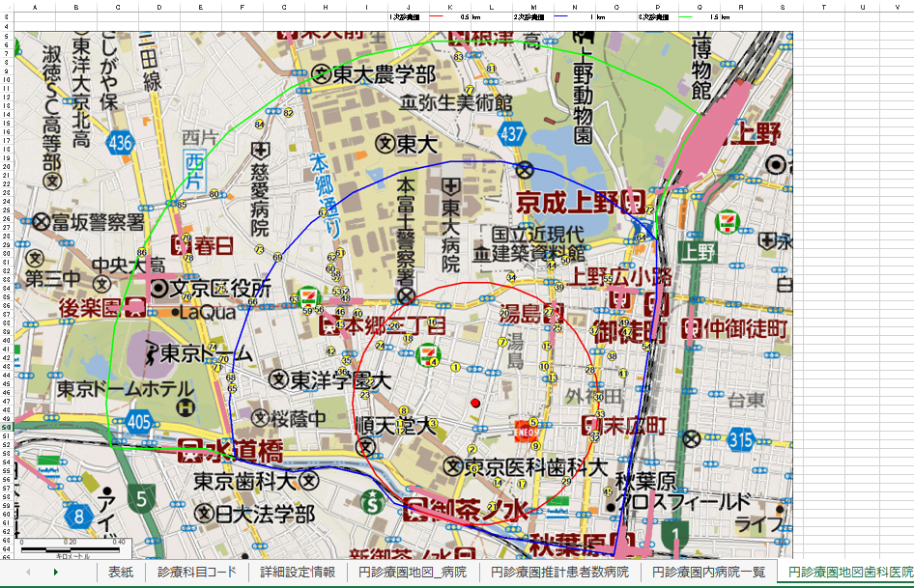Viewport: 914px width, 588px height.
Task: Click the column D header
Action: click(159, 7)
